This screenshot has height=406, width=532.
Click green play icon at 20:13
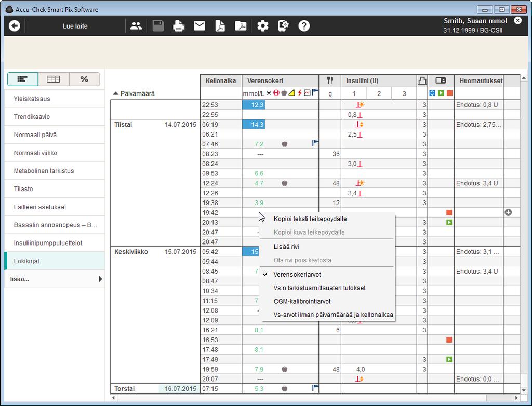click(x=449, y=223)
